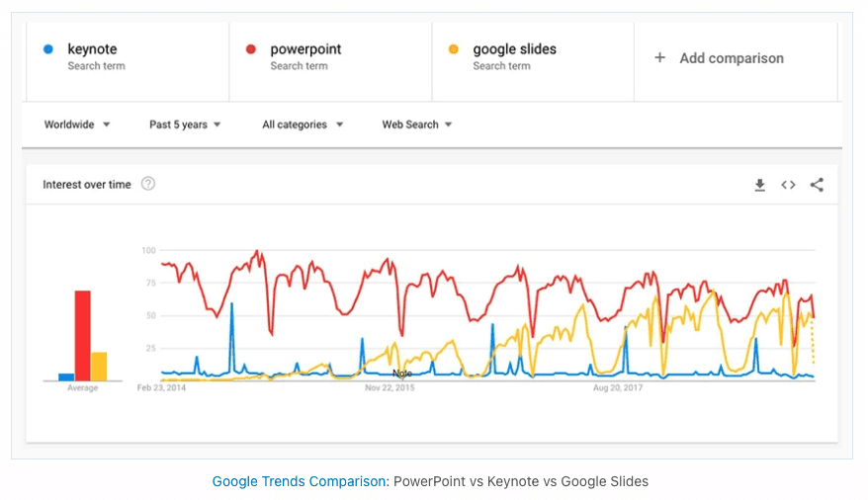
Task: Open the All categories dropdown
Action: pos(303,125)
